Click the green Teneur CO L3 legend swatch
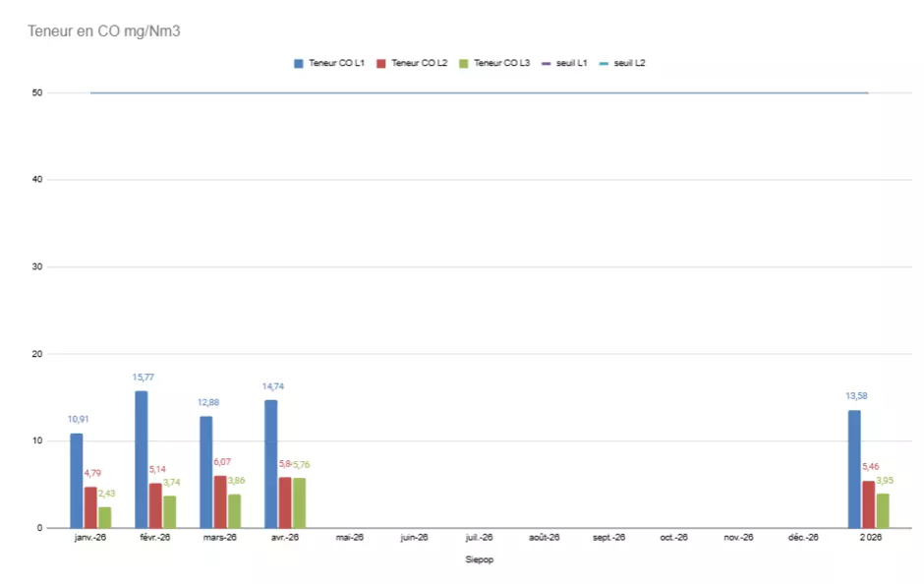This screenshot has width=924, height=584. (464, 63)
